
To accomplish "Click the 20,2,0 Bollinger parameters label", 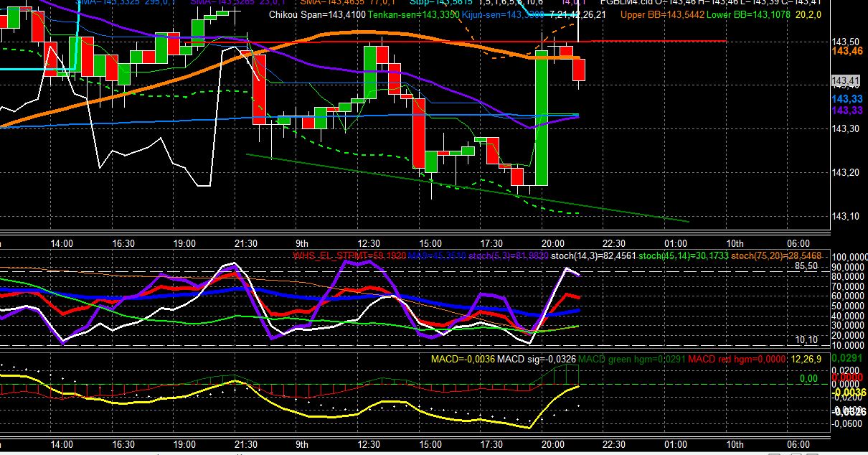I will [x=801, y=14].
